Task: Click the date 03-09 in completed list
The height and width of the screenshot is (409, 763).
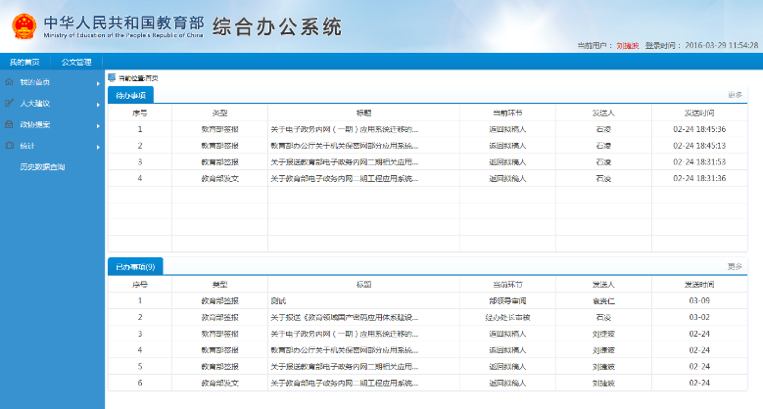Action: (x=699, y=301)
